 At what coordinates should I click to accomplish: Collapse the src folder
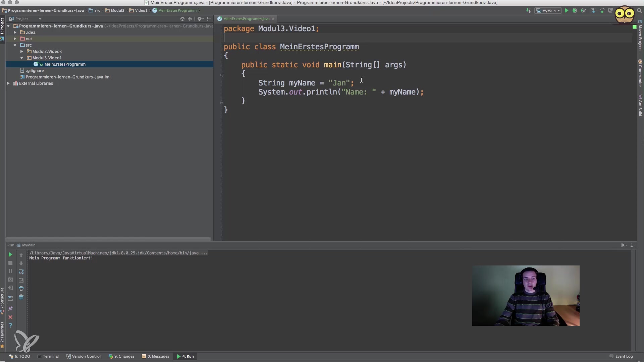[x=15, y=45]
